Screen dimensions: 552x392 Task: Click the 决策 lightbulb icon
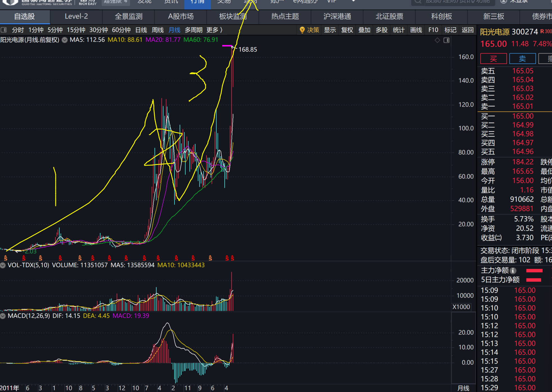302,30
